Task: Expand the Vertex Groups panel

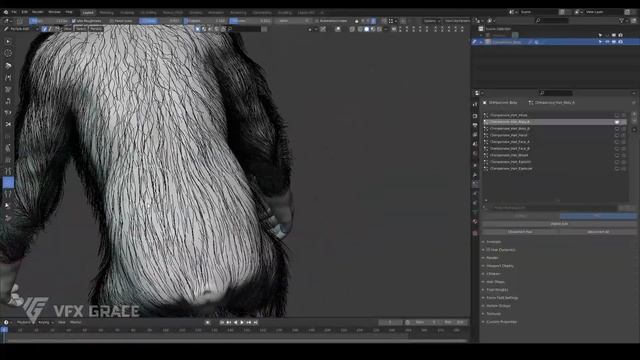Action: [498, 306]
